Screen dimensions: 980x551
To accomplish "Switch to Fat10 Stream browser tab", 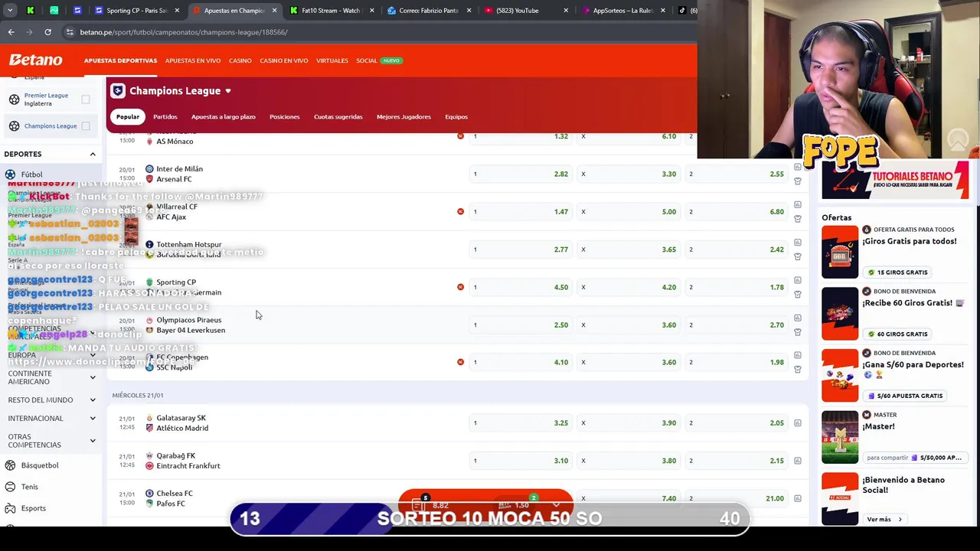I will [331, 11].
